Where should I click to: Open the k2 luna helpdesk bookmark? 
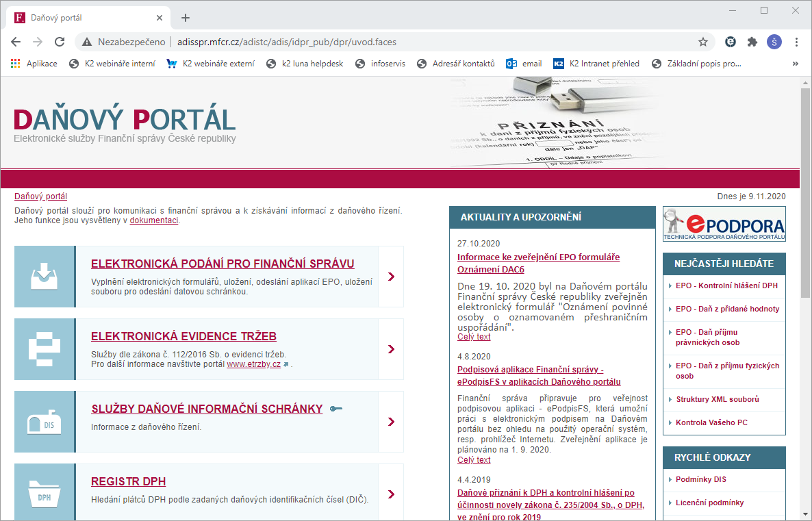[x=305, y=64]
